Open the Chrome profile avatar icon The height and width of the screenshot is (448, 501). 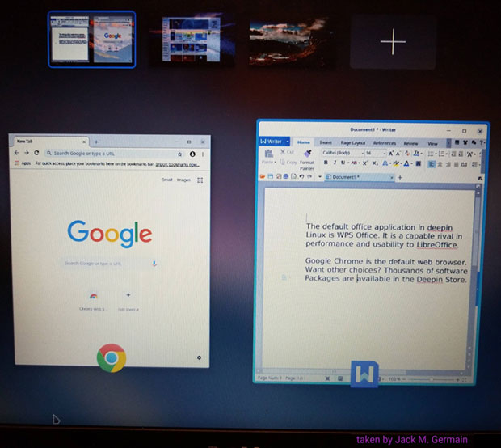[192, 154]
